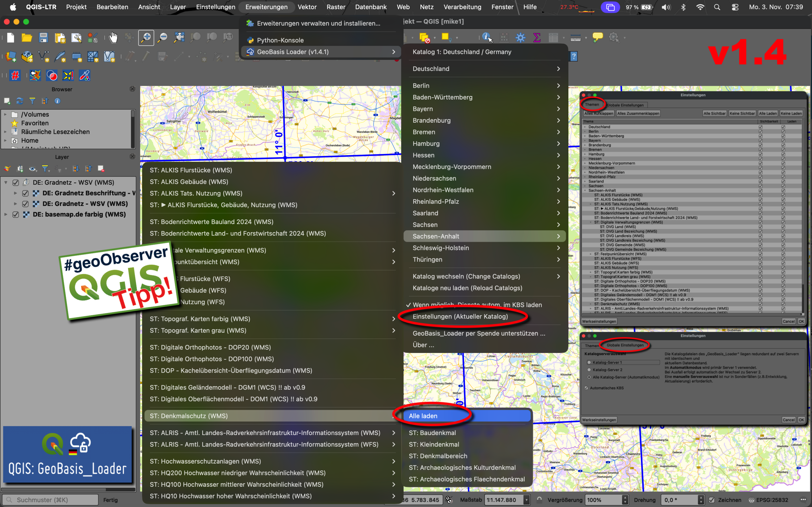Screen dimensions: 812x507
Task: Uncheck the DE: Gradnetz Beschriftung layer
Action: click(x=25, y=194)
